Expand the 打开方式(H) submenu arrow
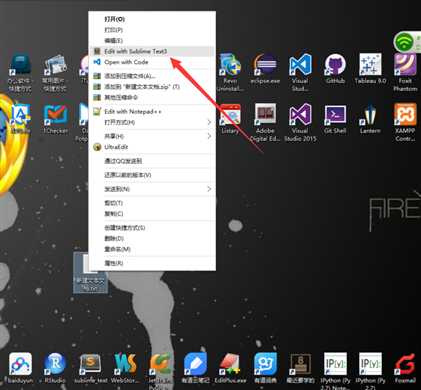 point(209,122)
